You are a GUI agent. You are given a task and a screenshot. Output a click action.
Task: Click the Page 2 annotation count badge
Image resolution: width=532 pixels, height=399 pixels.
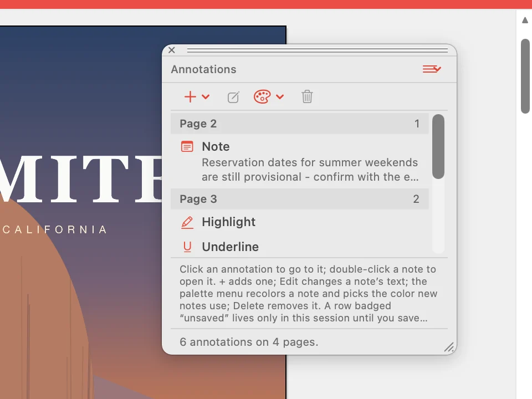coord(417,124)
